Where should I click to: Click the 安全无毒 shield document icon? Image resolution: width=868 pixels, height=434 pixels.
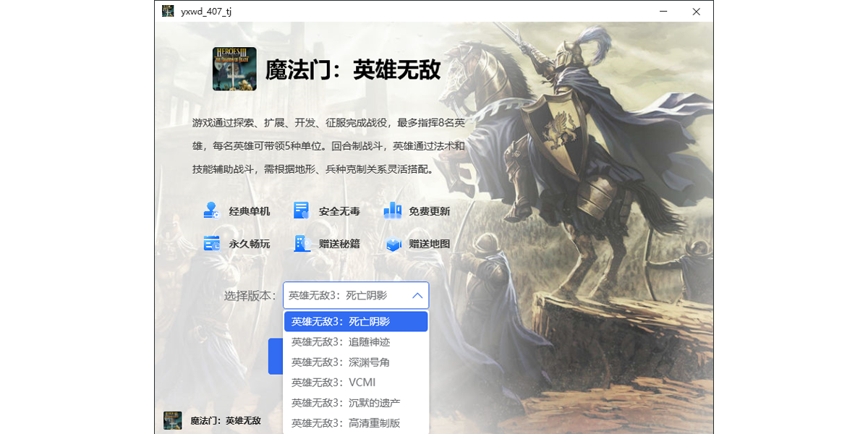[x=301, y=210]
